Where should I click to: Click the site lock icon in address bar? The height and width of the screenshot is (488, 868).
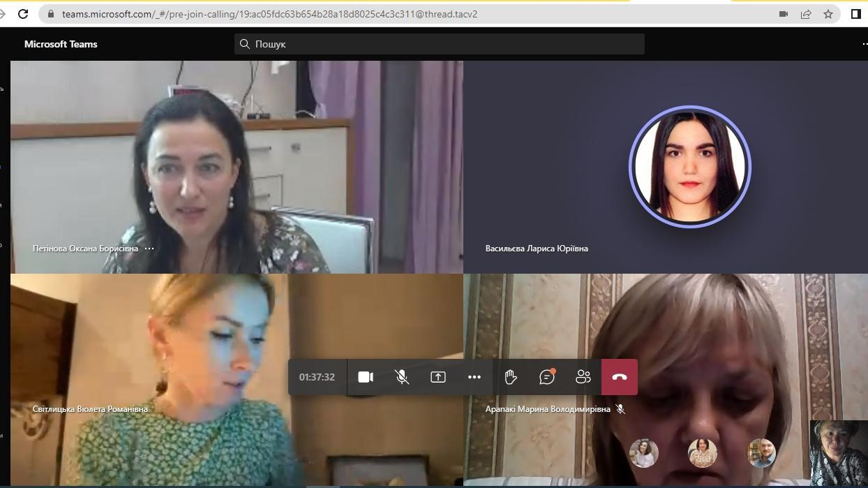(x=50, y=14)
